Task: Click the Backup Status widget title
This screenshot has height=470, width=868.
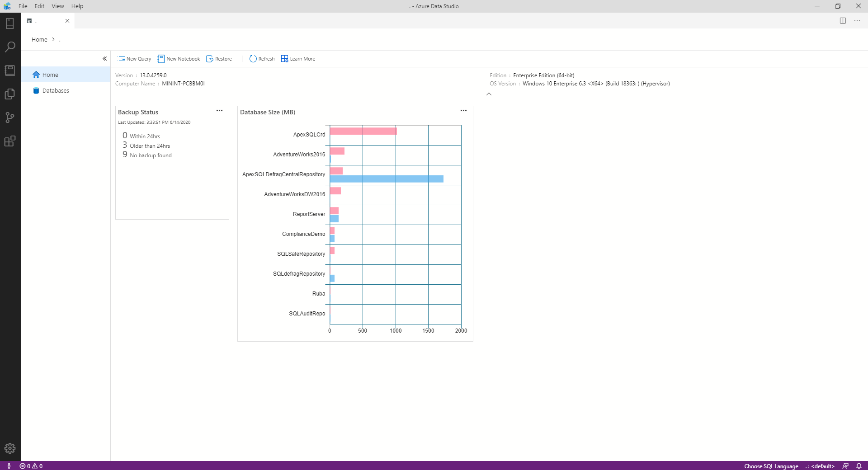Action: pyautogui.click(x=138, y=112)
